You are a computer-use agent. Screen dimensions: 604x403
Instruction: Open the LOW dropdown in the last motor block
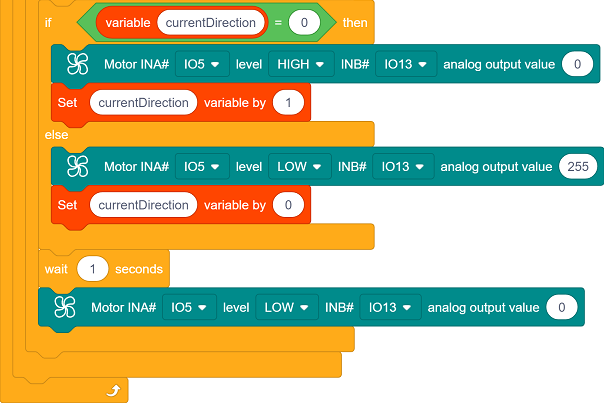click(x=287, y=307)
